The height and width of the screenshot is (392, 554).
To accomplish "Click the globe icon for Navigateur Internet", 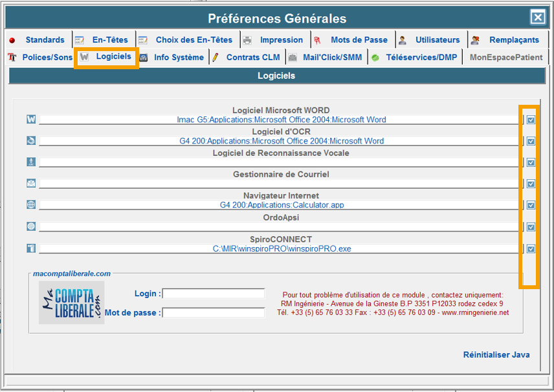I will pos(30,204).
